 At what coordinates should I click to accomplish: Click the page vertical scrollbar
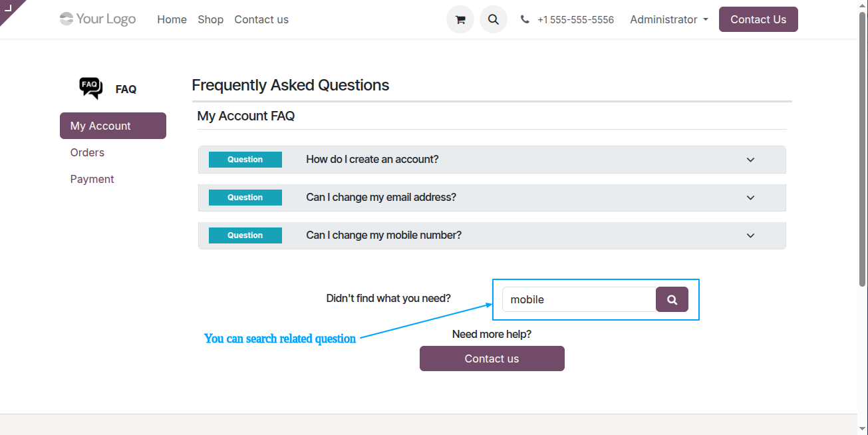coord(863,150)
